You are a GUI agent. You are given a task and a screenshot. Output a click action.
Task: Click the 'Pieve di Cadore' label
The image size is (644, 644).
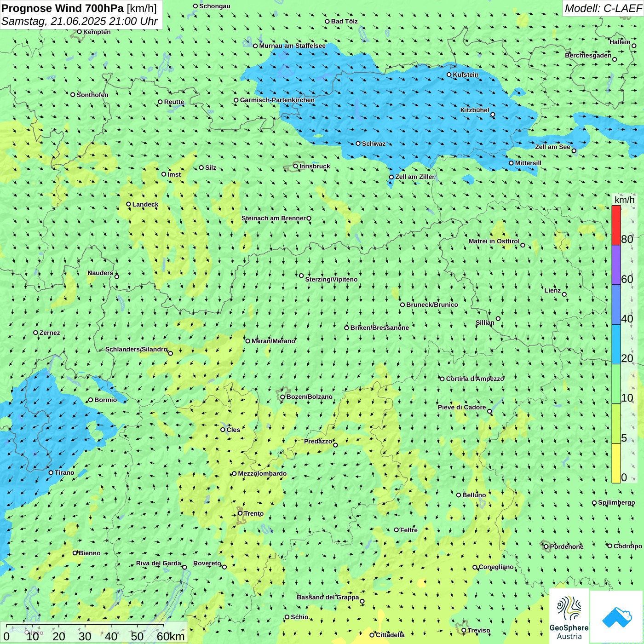coord(462,407)
